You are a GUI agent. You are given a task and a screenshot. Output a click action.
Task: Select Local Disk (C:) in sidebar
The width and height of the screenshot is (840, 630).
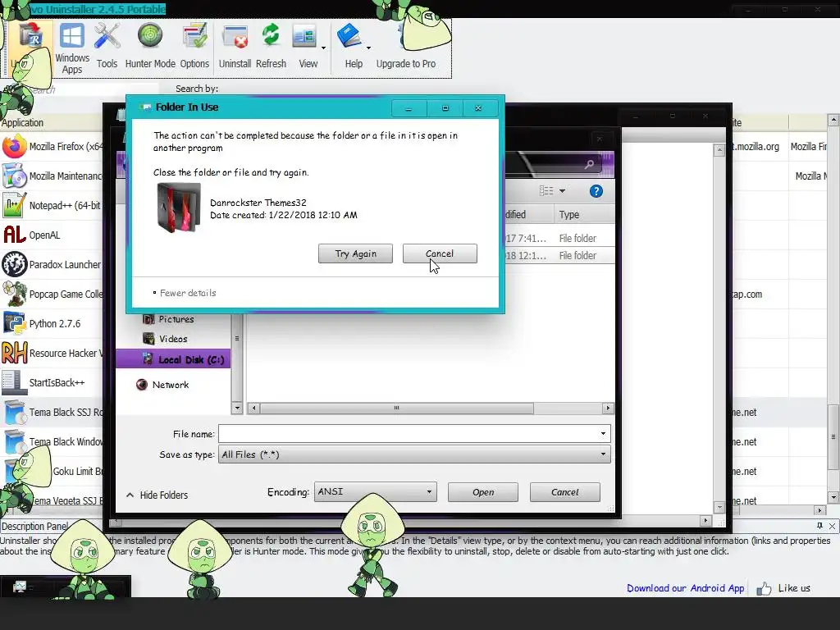pyautogui.click(x=173, y=359)
